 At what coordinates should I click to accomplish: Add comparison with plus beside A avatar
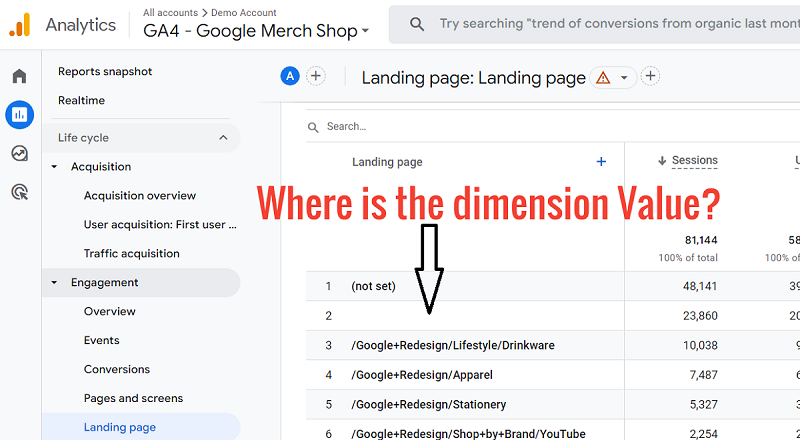(316, 77)
